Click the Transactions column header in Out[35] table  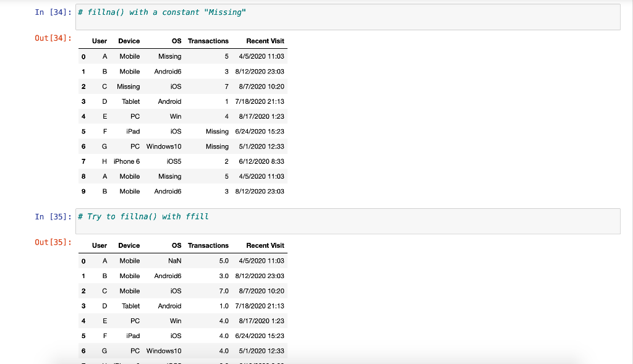[208, 245]
